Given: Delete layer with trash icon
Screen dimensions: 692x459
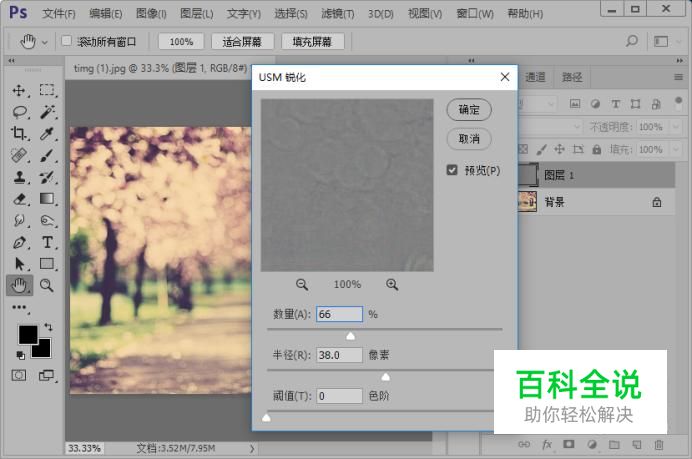Looking at the screenshot, I should click(659, 444).
